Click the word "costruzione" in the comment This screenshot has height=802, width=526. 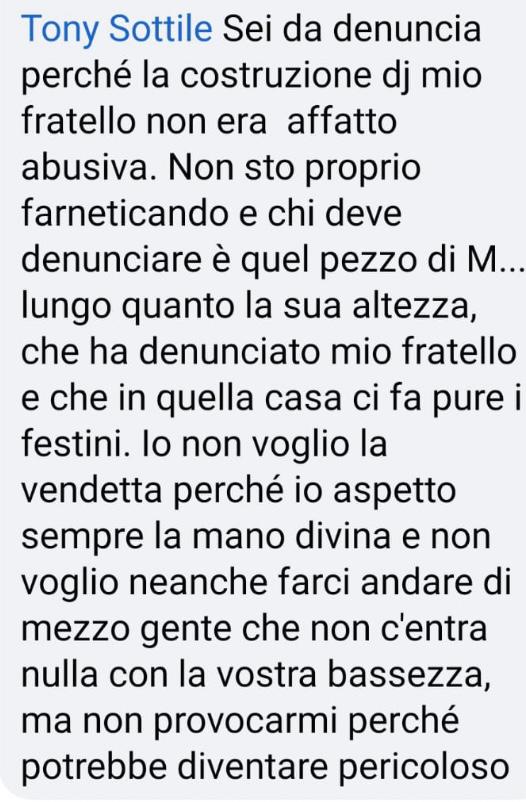tap(276, 75)
